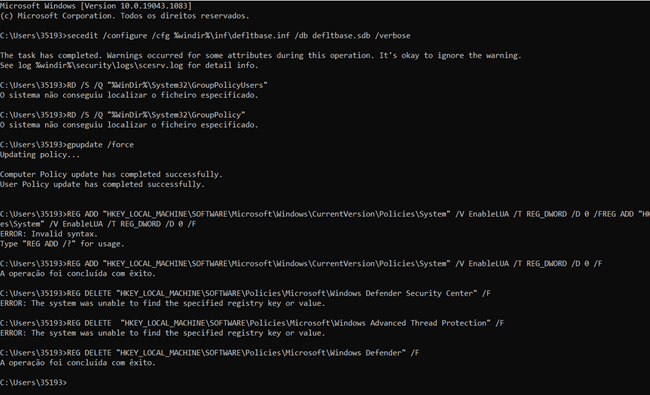
Task: Click 'Computer Policy update has completed successfully' line
Action: pyautogui.click(x=111, y=174)
